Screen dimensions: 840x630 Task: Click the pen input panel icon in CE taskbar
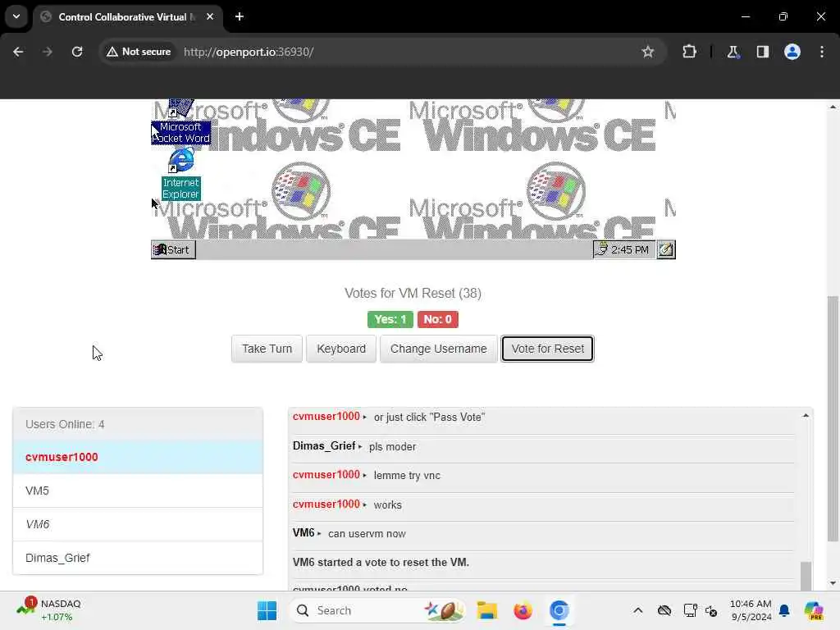coord(666,249)
